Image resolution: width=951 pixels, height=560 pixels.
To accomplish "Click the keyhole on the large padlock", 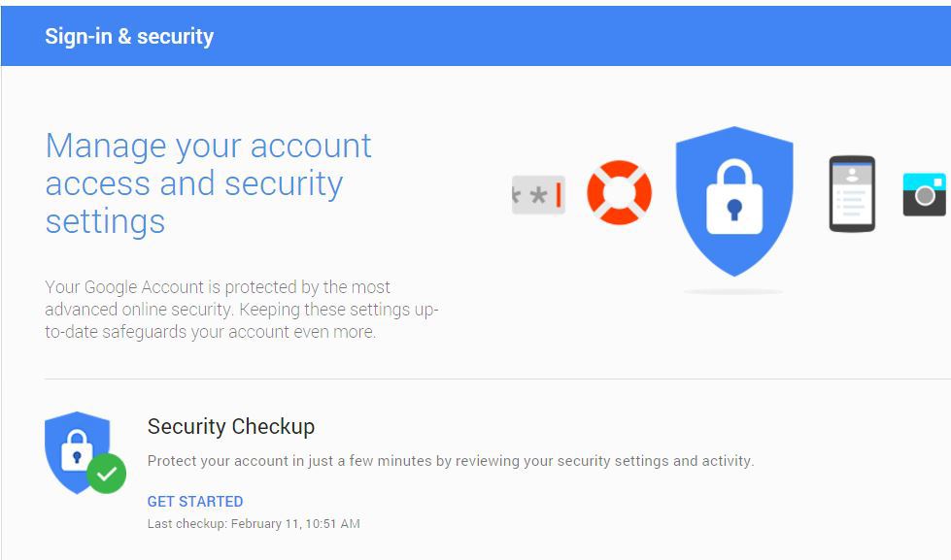I will 734,210.
